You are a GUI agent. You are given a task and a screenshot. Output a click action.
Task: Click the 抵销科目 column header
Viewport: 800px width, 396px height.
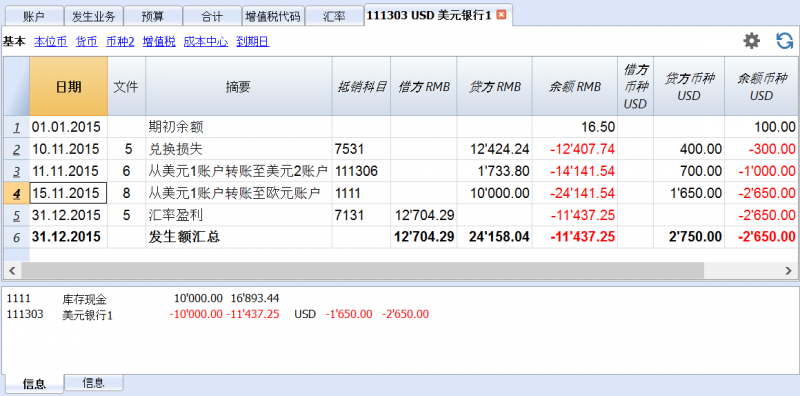tap(362, 86)
